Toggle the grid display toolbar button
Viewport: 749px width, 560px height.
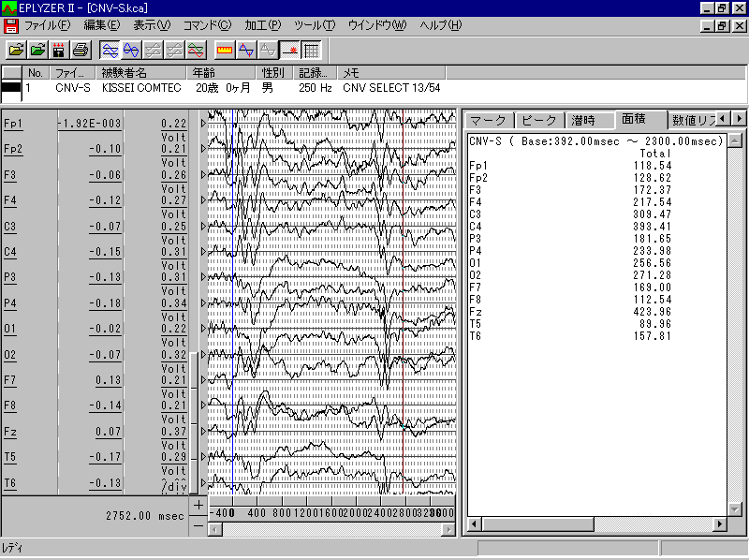(312, 50)
